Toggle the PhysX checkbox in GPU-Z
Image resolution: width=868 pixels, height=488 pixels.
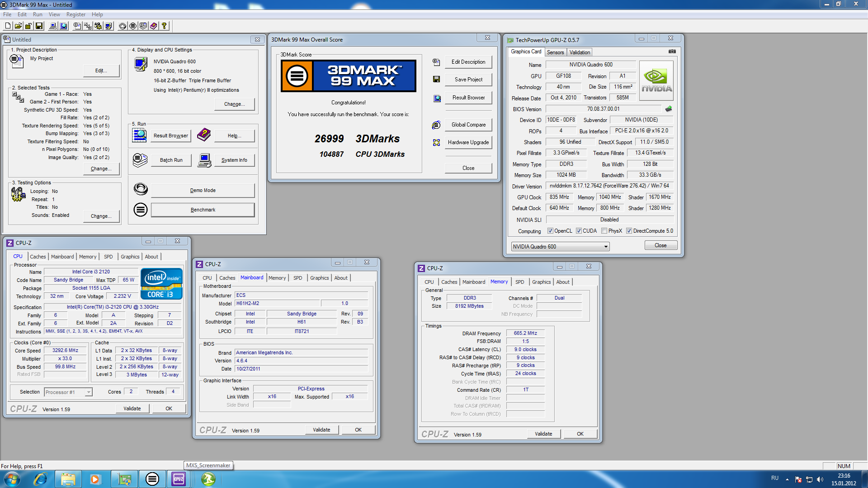[x=604, y=231]
